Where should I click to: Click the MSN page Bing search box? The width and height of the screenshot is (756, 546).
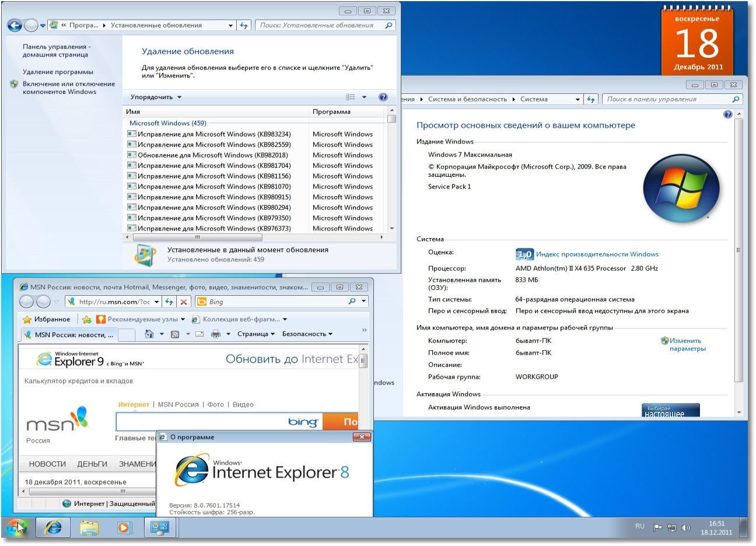(x=219, y=421)
